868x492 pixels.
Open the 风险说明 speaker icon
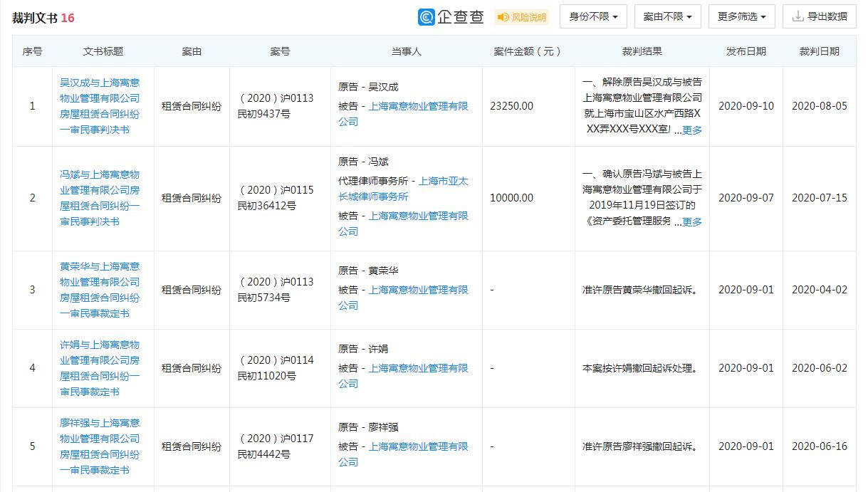pos(504,16)
